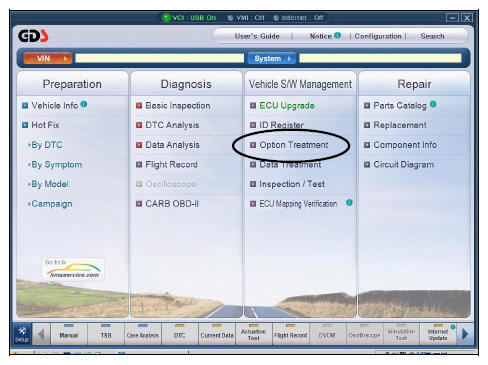The image size is (488, 365).
Task: Click the GDS logo
Action: (33, 36)
